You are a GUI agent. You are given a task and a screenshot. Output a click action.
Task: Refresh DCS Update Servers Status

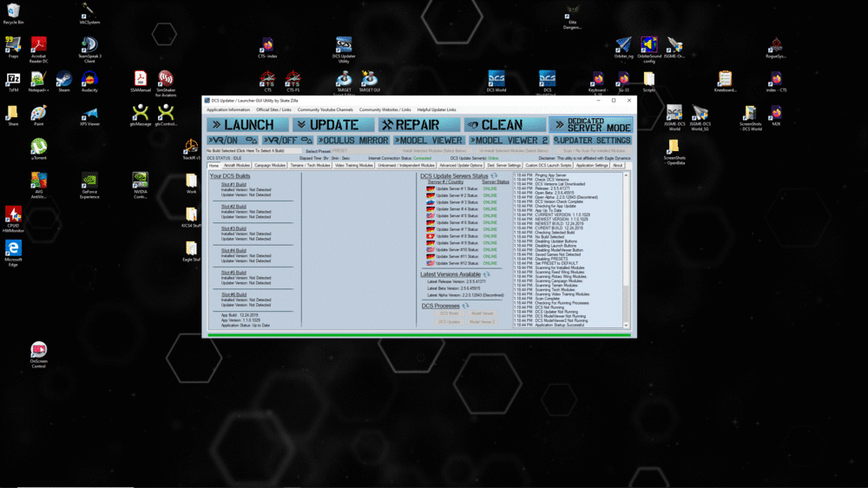tap(495, 175)
